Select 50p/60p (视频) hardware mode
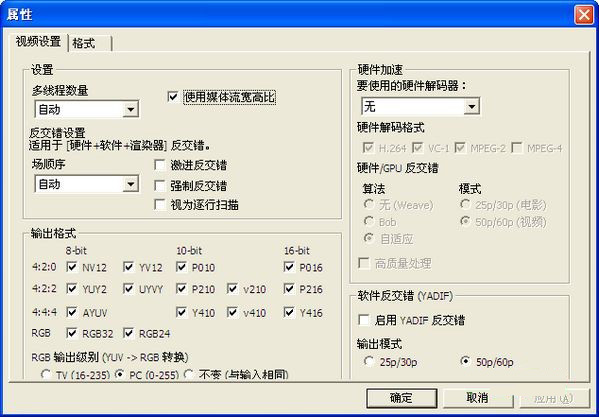Viewport: 599px width, 417px height. pos(465,221)
